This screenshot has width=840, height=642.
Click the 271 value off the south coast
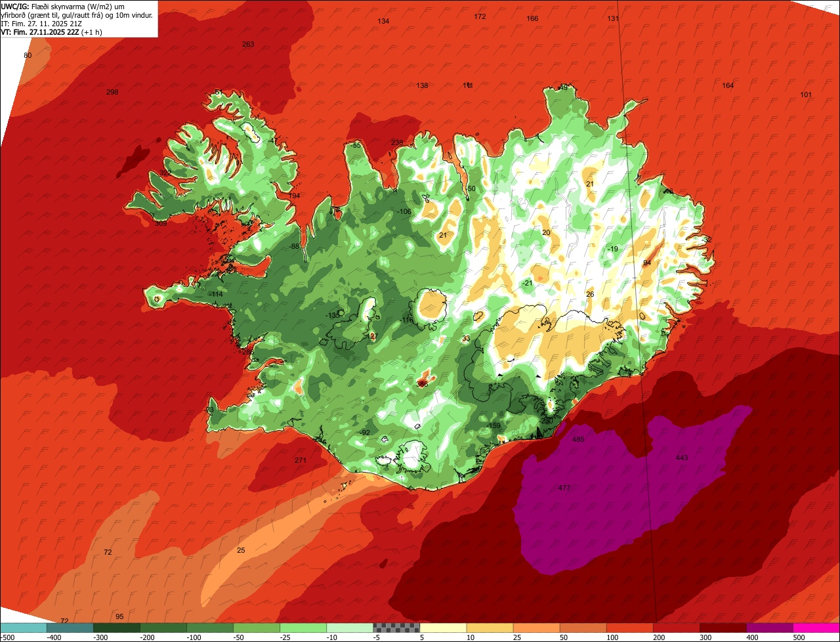(301, 460)
